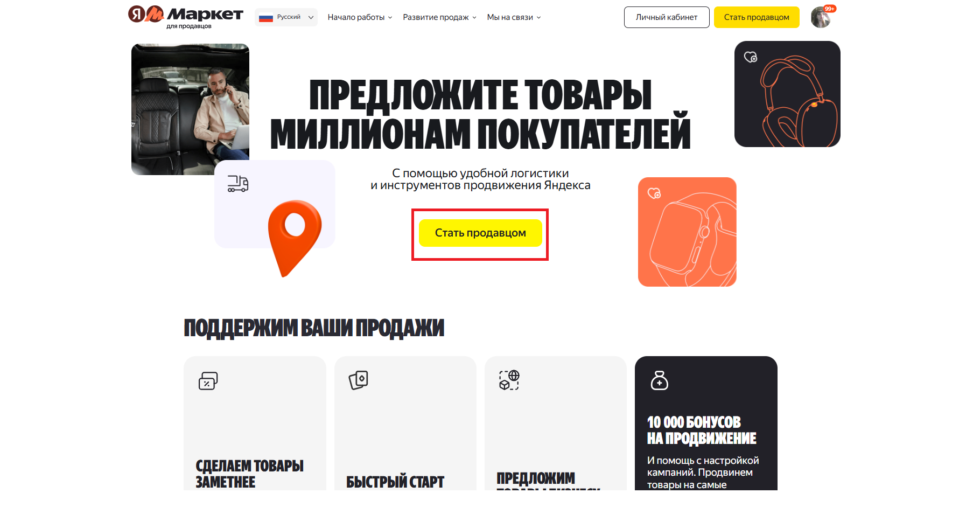Click the globe and box icon

(509, 380)
